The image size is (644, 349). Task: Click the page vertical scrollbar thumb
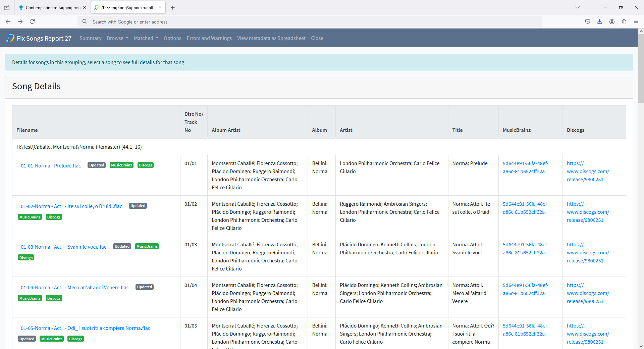tap(641, 69)
